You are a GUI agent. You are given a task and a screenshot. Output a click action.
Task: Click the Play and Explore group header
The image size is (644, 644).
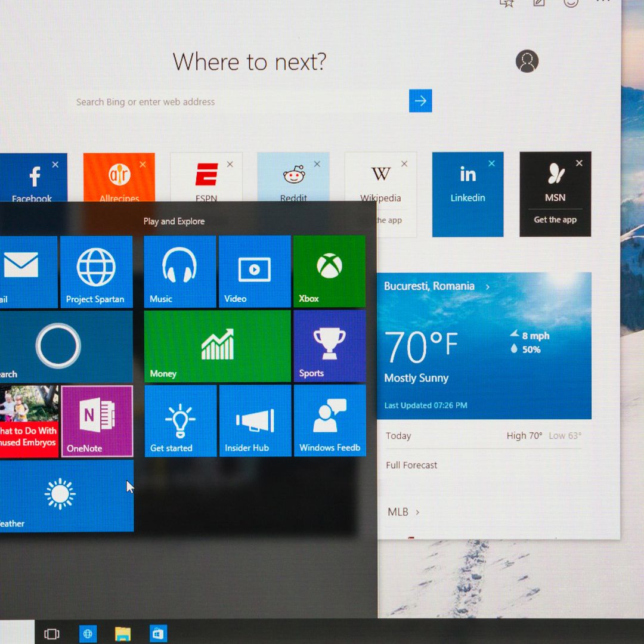click(x=174, y=221)
